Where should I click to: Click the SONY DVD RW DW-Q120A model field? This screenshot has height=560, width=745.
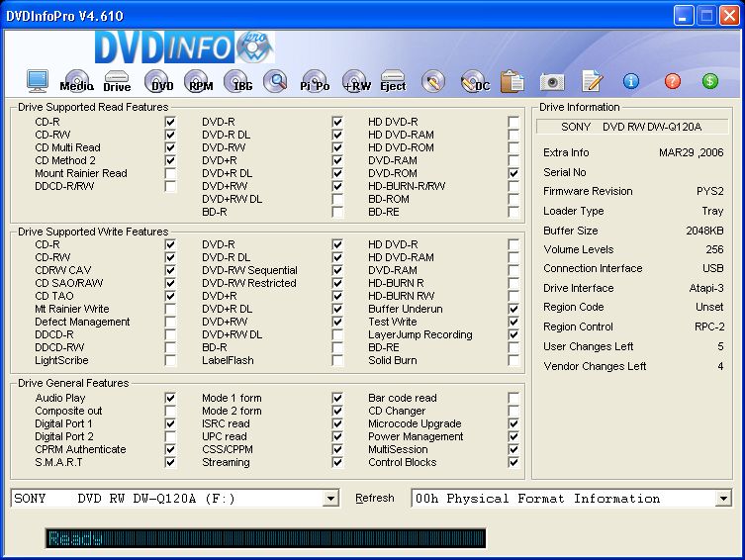pyautogui.click(x=632, y=127)
